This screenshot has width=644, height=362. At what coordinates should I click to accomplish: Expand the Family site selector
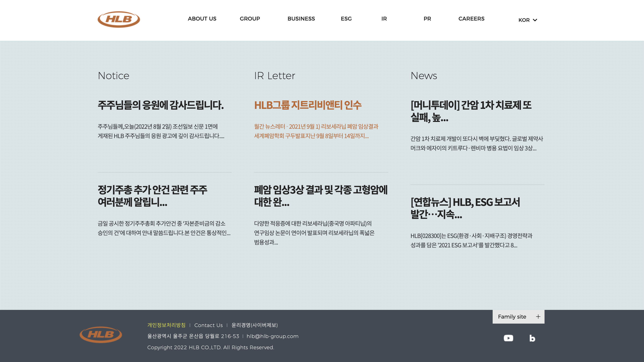click(512, 317)
